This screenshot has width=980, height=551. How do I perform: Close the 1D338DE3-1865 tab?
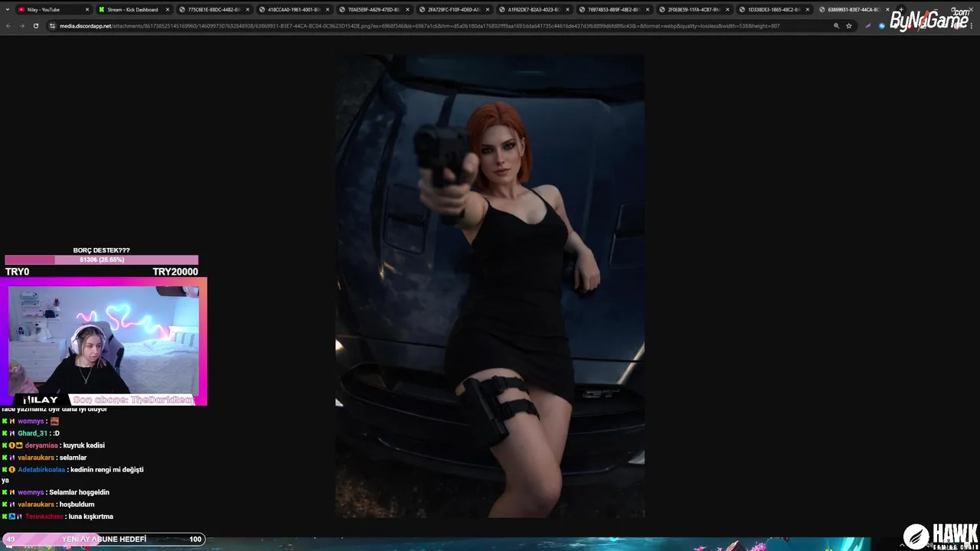pos(807,9)
